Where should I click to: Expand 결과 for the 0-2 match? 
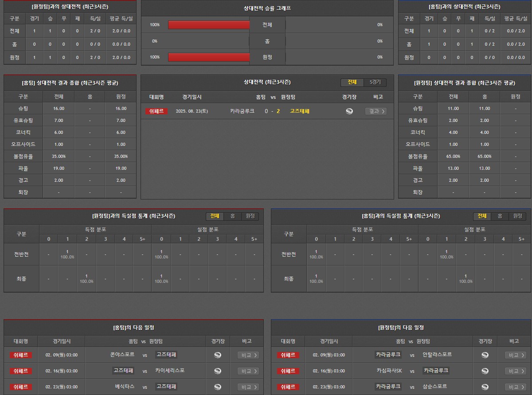pyautogui.click(x=376, y=111)
